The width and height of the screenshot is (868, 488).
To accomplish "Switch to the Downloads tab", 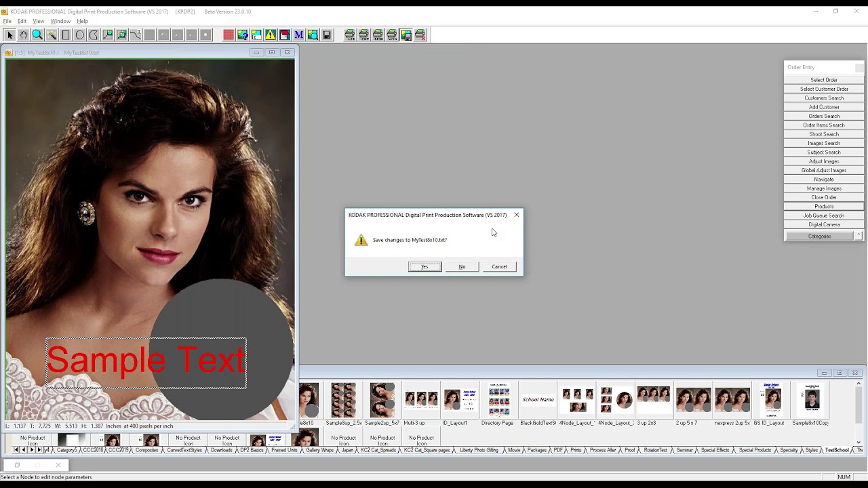I will pyautogui.click(x=221, y=450).
